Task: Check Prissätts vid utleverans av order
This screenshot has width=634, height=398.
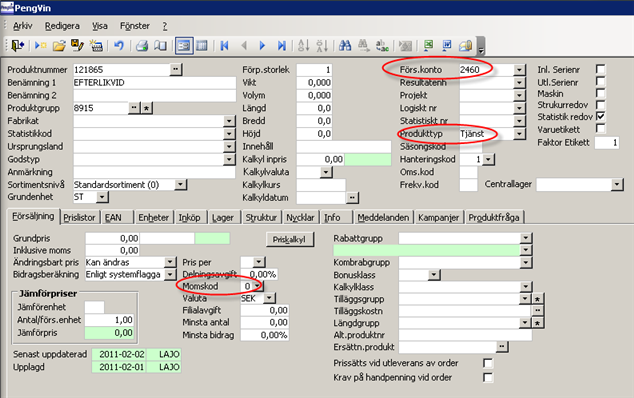Action: (488, 363)
